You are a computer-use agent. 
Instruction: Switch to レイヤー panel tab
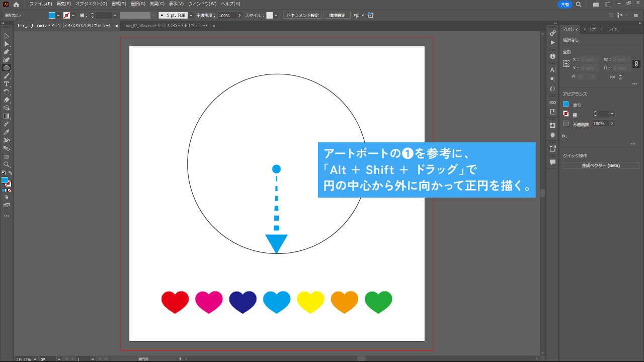[x=614, y=29]
